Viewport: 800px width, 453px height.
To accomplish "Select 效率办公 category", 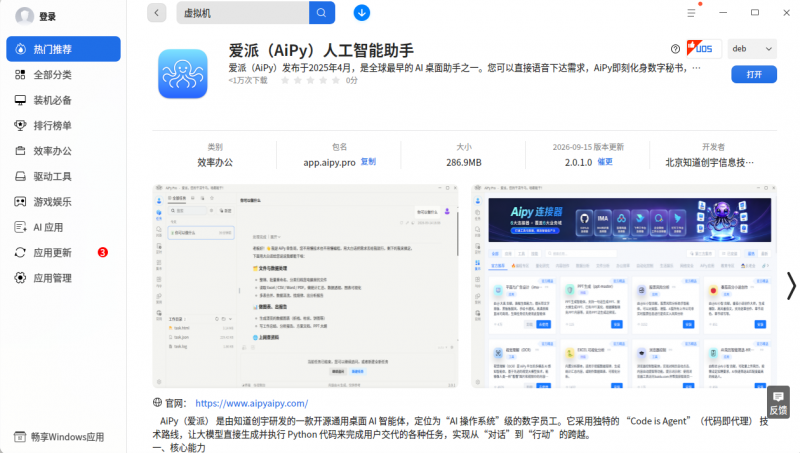I will [x=63, y=151].
